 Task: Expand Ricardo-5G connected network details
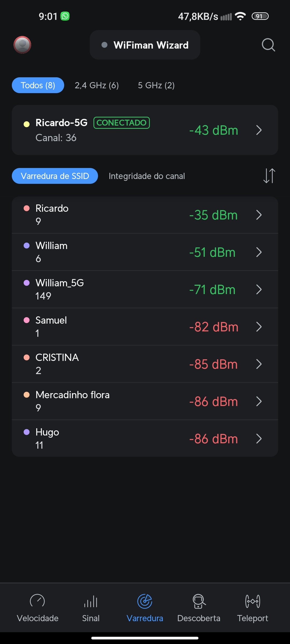(259, 130)
